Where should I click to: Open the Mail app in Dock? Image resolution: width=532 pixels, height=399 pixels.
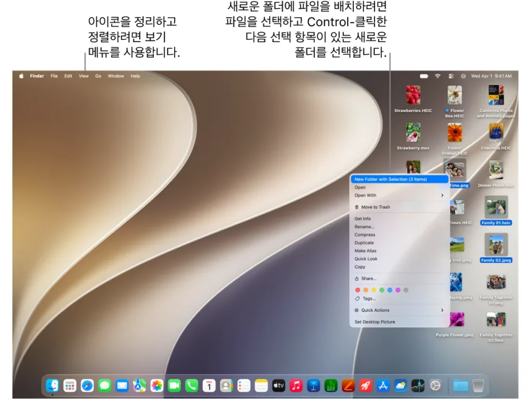click(122, 386)
